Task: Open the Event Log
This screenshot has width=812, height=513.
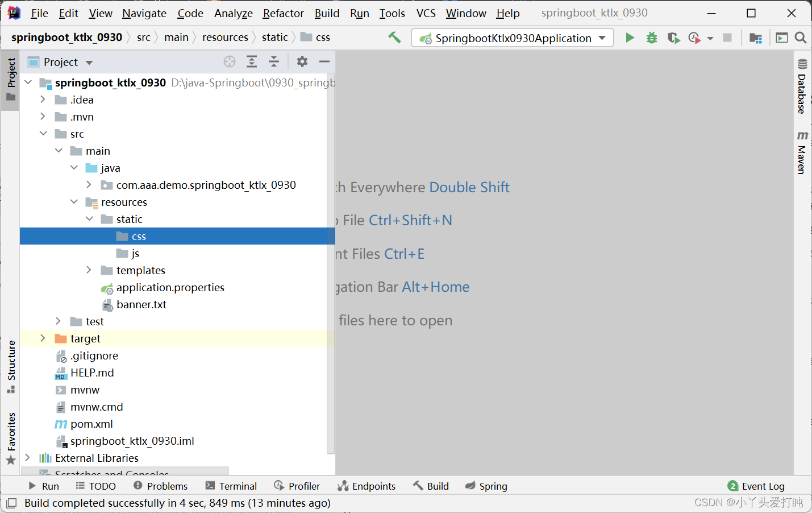Action: [756, 486]
